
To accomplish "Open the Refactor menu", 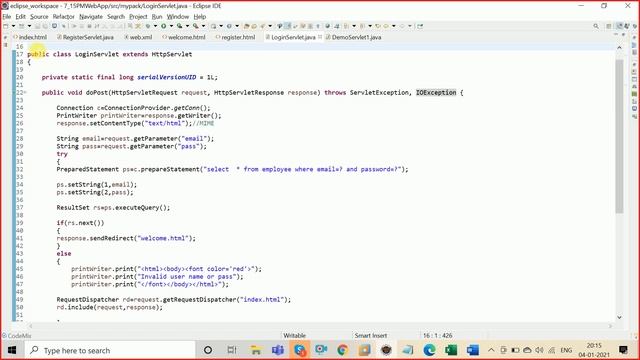I will pyautogui.click(x=64, y=17).
